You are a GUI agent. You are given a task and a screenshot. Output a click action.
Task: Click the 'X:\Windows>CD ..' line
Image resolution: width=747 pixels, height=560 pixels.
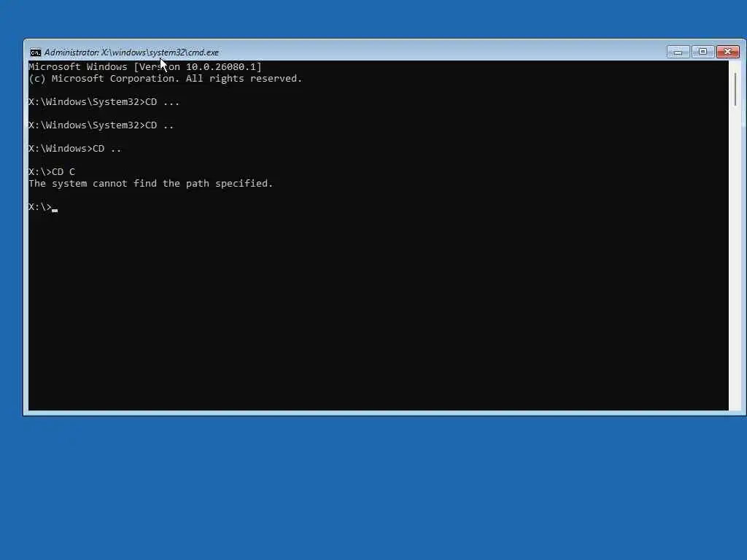(75, 149)
